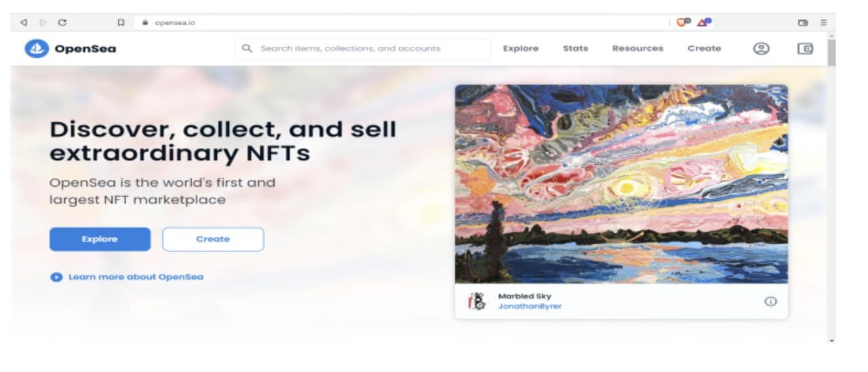Screen dimensions: 868x372
Task: Reload the page with refresh icon
Action: coord(62,22)
